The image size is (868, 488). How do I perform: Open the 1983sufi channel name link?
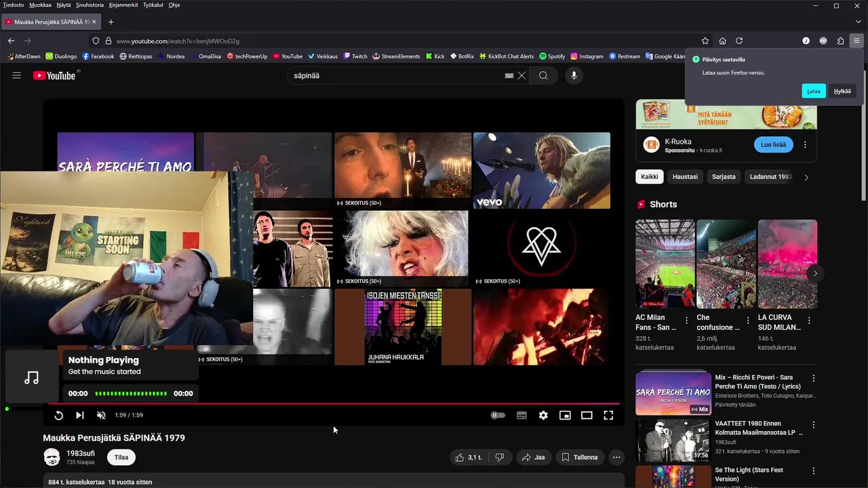[x=81, y=453]
